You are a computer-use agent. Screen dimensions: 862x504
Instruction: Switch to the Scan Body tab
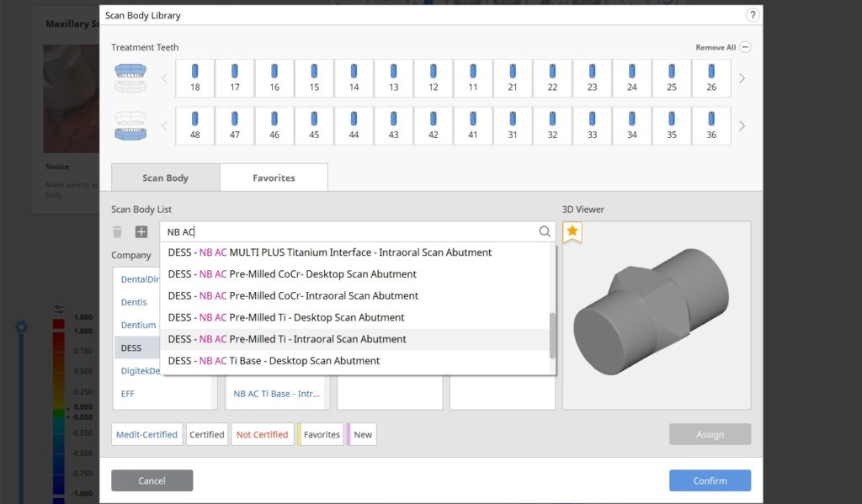point(166,178)
